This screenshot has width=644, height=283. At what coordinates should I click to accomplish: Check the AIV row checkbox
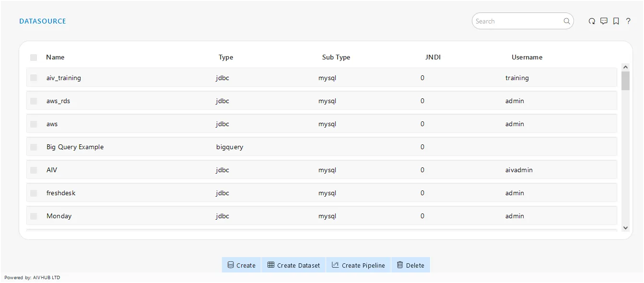(x=34, y=170)
